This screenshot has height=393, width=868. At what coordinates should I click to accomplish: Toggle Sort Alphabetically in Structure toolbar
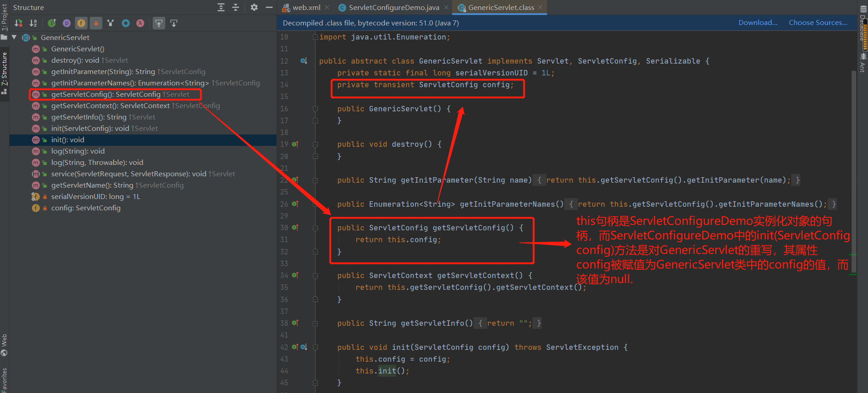(x=33, y=23)
